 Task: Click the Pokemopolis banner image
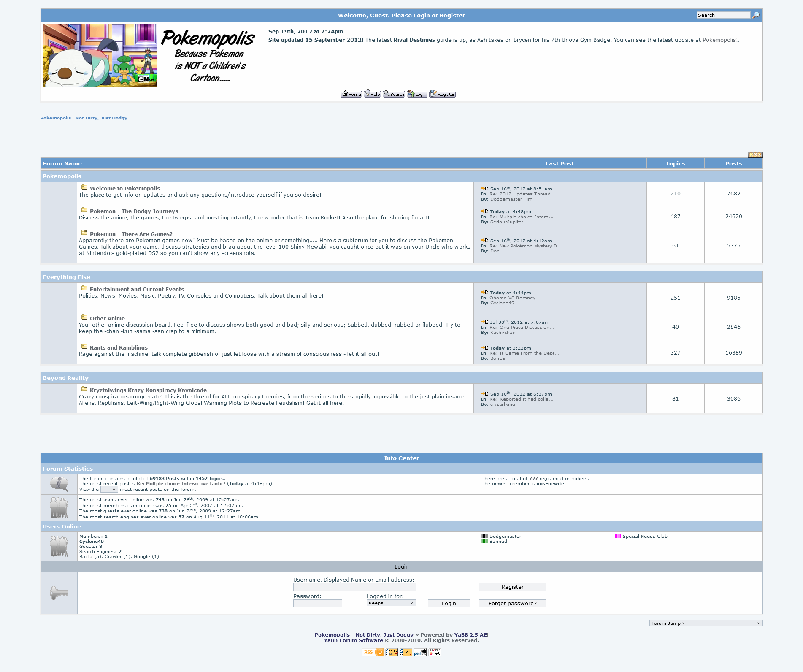100,56
